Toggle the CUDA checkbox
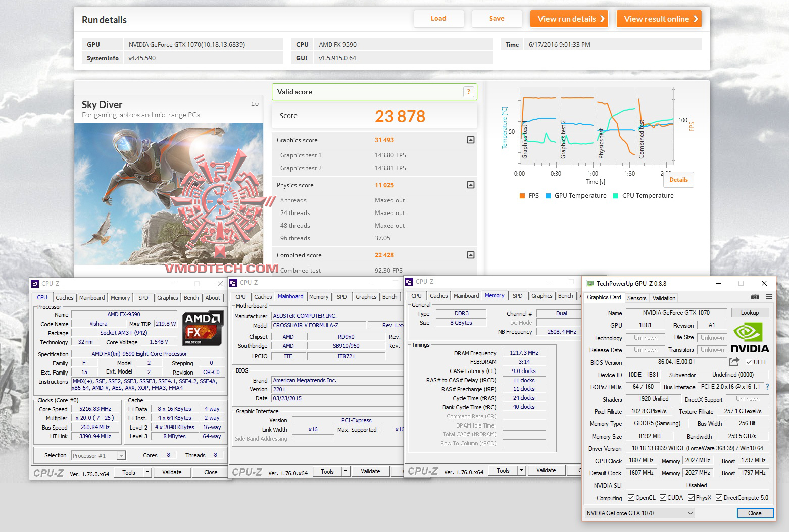 pos(663,498)
